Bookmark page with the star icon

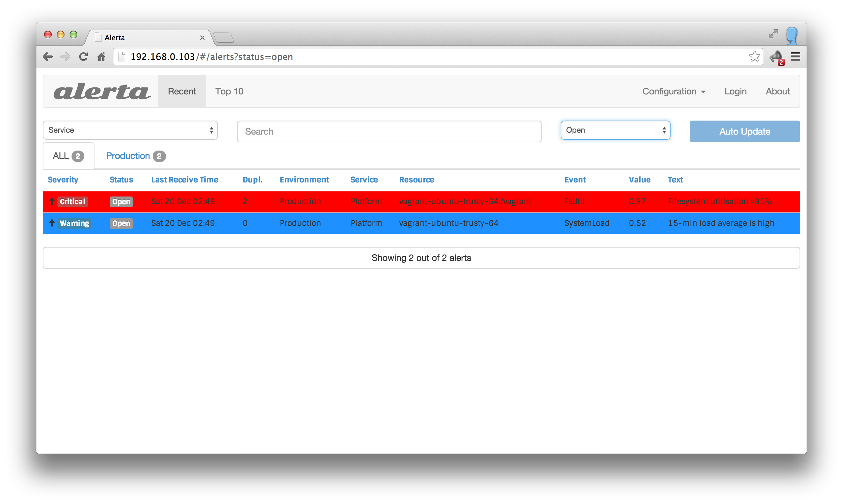[754, 56]
